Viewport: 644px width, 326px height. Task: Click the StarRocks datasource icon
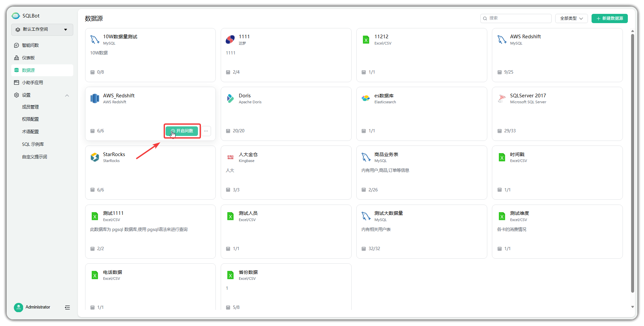tap(95, 157)
